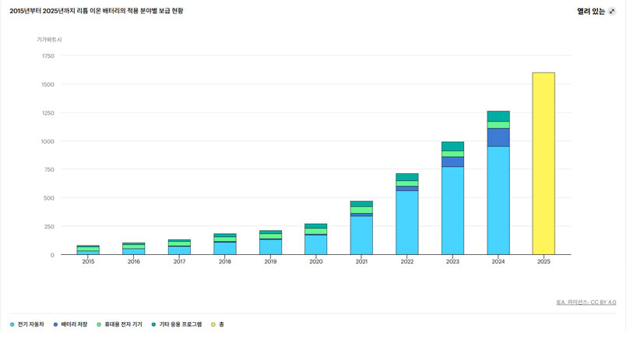The height and width of the screenshot is (347, 644).
Task: Toggle the 총 legend item
Action: point(218,324)
